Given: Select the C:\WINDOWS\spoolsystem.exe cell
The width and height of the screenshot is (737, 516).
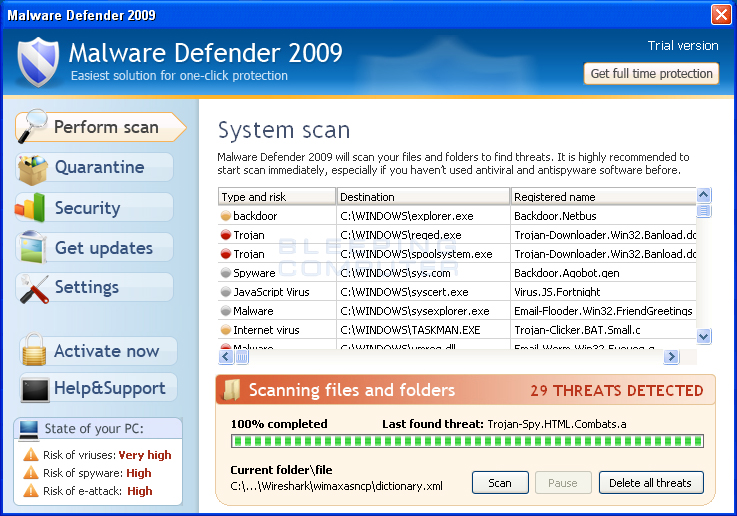Looking at the screenshot, I should click(423, 254).
